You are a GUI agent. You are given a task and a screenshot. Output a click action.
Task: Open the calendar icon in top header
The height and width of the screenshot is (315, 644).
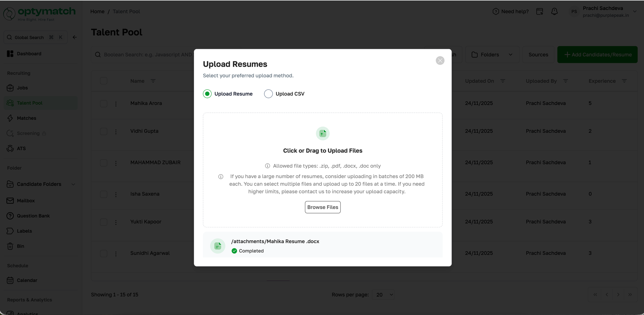coord(540,12)
